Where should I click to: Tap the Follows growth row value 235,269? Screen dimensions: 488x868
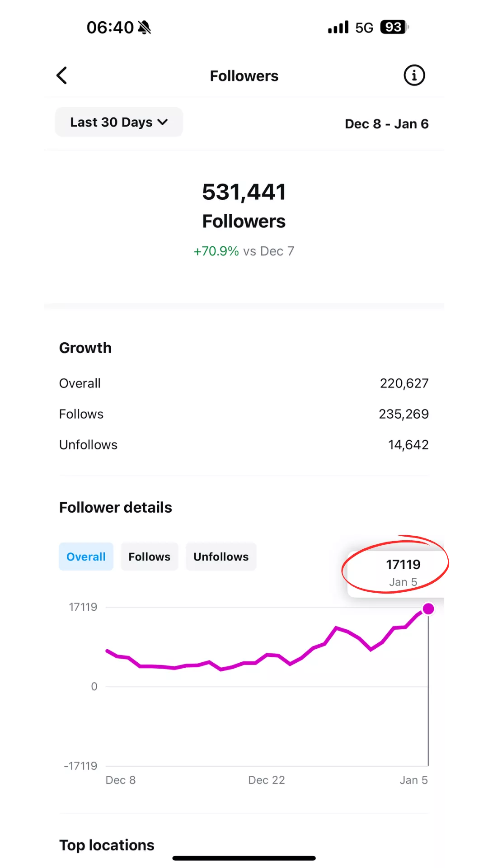[404, 414]
